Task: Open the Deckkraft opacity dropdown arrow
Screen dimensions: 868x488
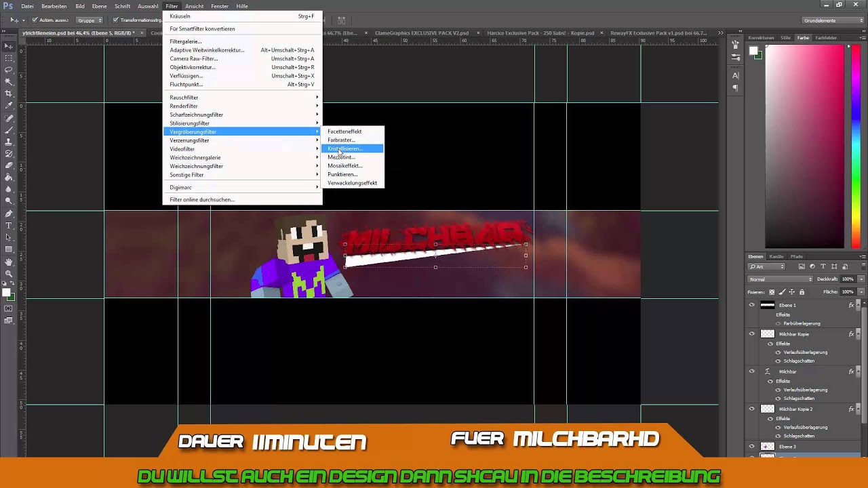Action: 862,279
